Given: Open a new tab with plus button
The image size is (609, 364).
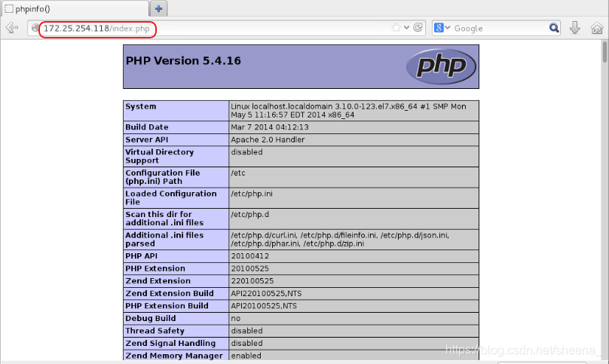Looking at the screenshot, I should (x=158, y=8).
